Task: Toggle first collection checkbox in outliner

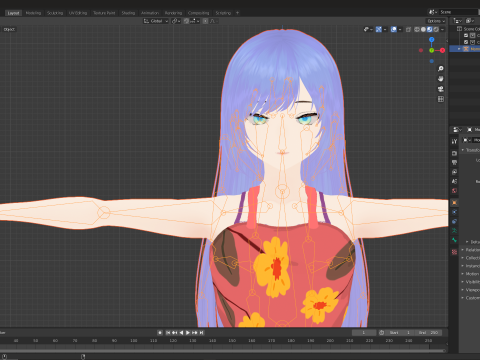Action: click(x=466, y=35)
